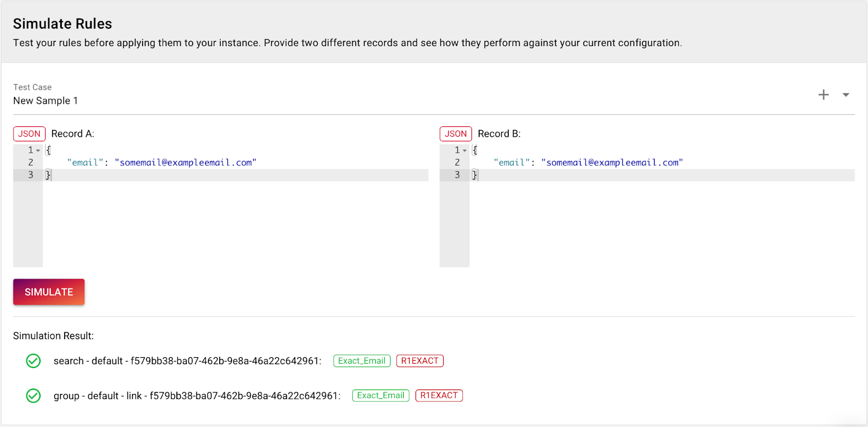The width and height of the screenshot is (868, 427).
Task: Open the Test Case dropdown arrow
Action: point(846,95)
